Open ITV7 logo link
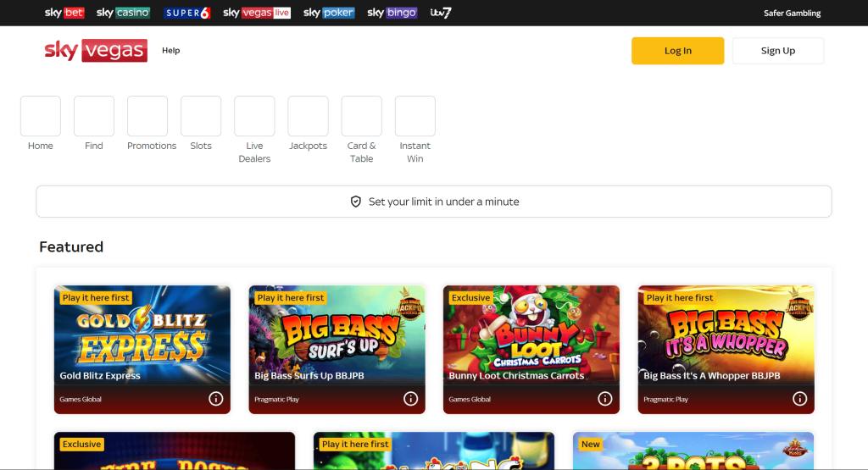The image size is (868, 470). (x=441, y=13)
